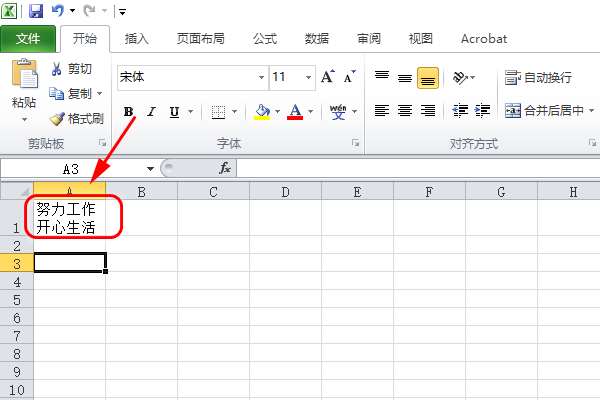Click the wén phonetic guide icon
This screenshot has width=600, height=400.
tap(338, 112)
